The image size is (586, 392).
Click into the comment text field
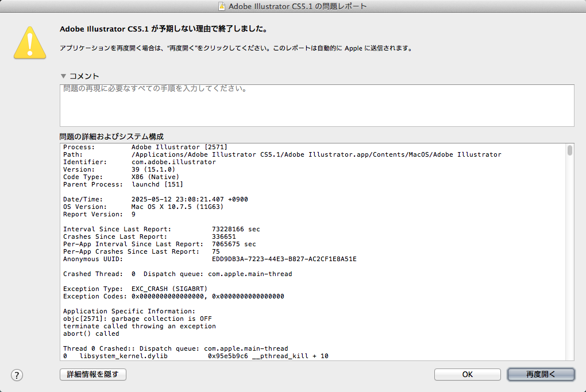[317, 105]
